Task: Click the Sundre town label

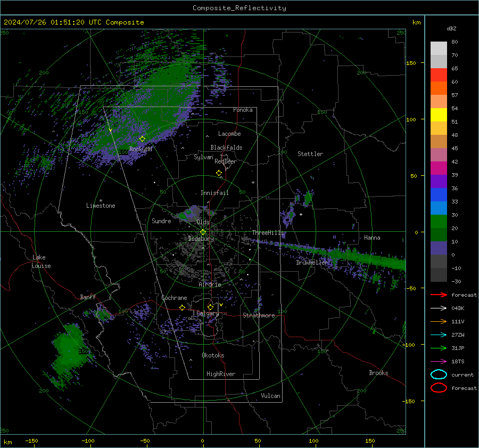Action: click(161, 221)
